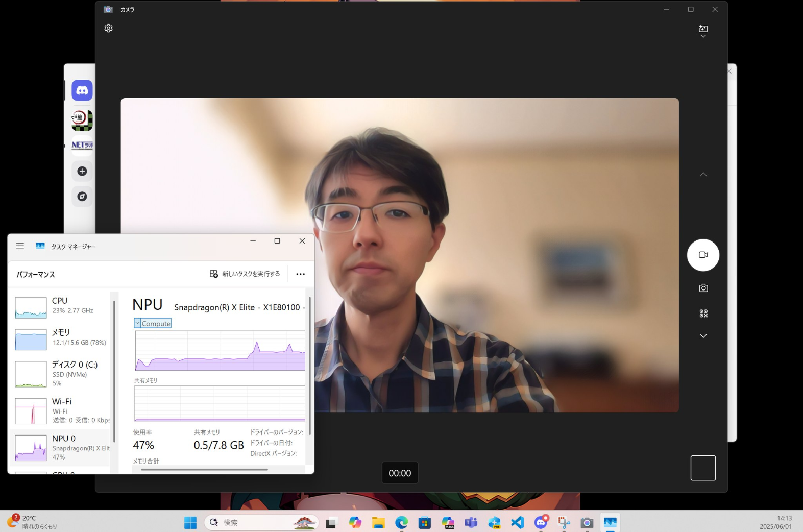Image resolution: width=803 pixels, height=532 pixels.
Task: Click the shared memory (共有メモリ) graph
Action: [x=220, y=404]
